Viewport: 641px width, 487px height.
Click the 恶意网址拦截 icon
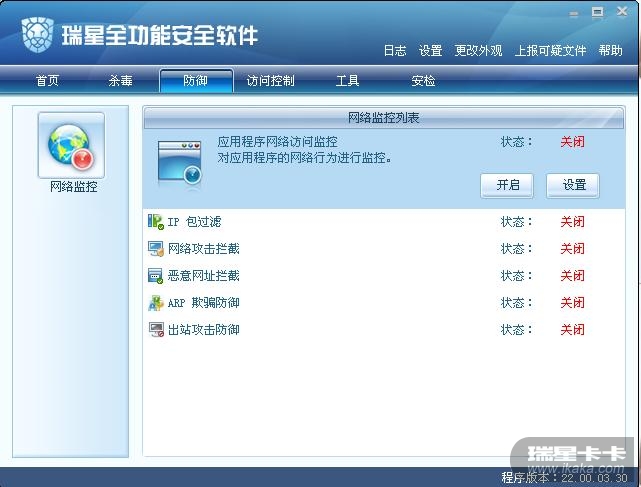(x=156, y=276)
